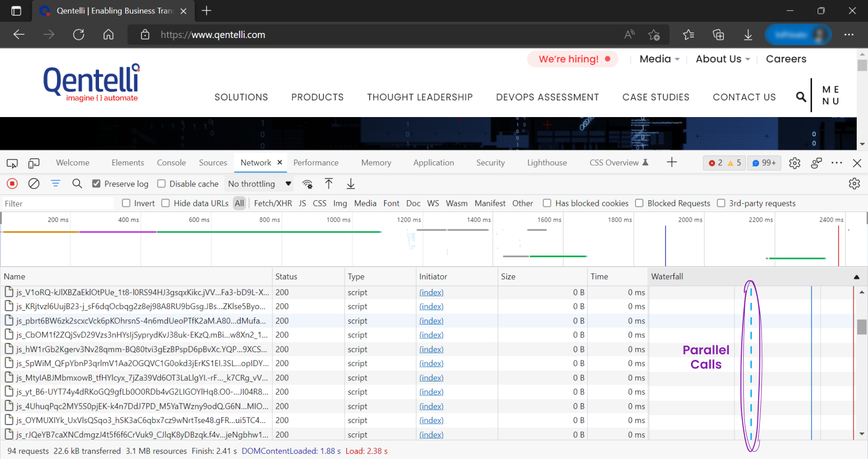This screenshot has width=868, height=459.
Task: Uncheck Preserve log checkbox
Action: point(96,183)
